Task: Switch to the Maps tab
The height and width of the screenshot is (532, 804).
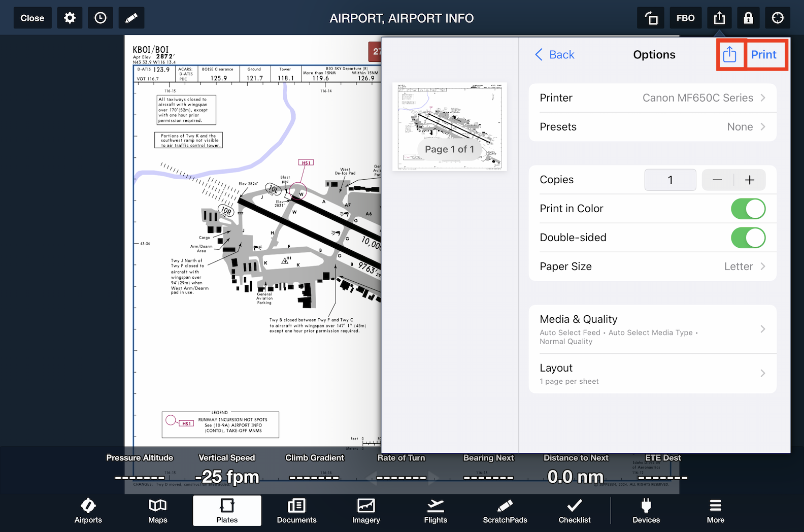Action: tap(157, 511)
